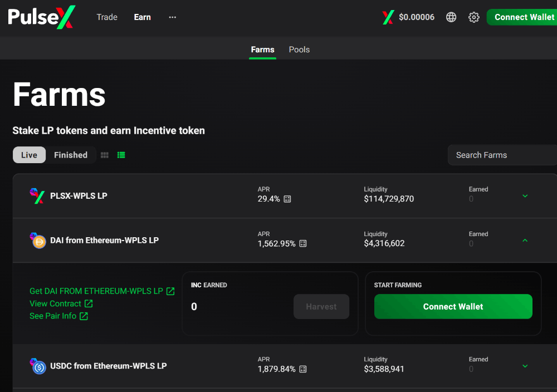
Task: Click the 1,879.84% APR value
Action: point(276,369)
